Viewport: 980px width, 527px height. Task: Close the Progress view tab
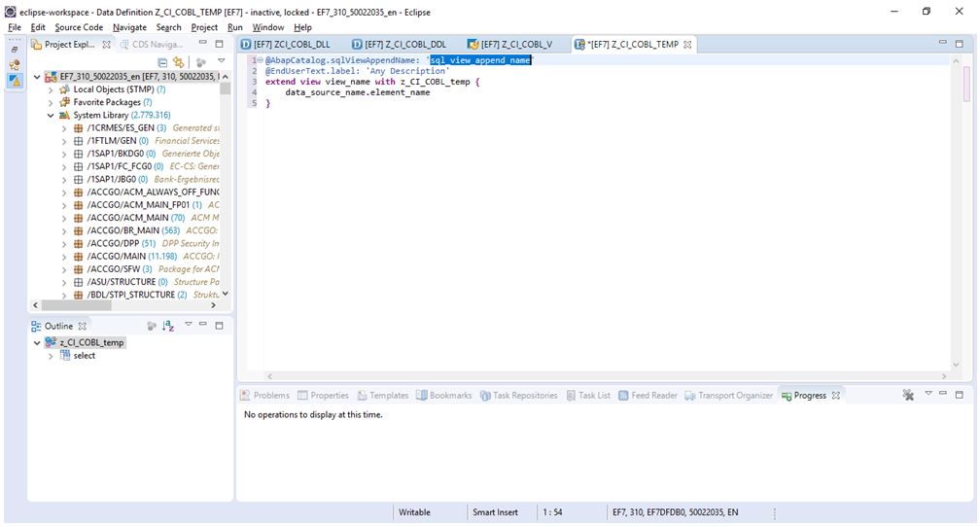coord(836,396)
